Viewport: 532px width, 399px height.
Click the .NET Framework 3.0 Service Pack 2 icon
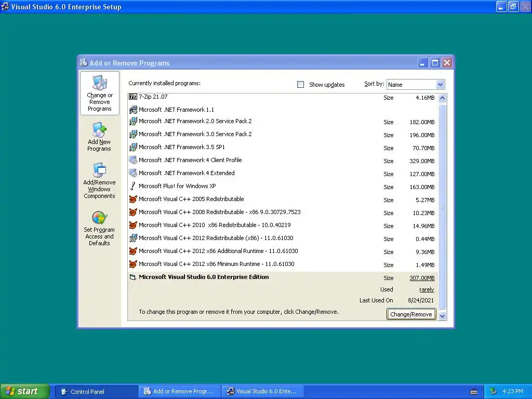pyautogui.click(x=133, y=135)
